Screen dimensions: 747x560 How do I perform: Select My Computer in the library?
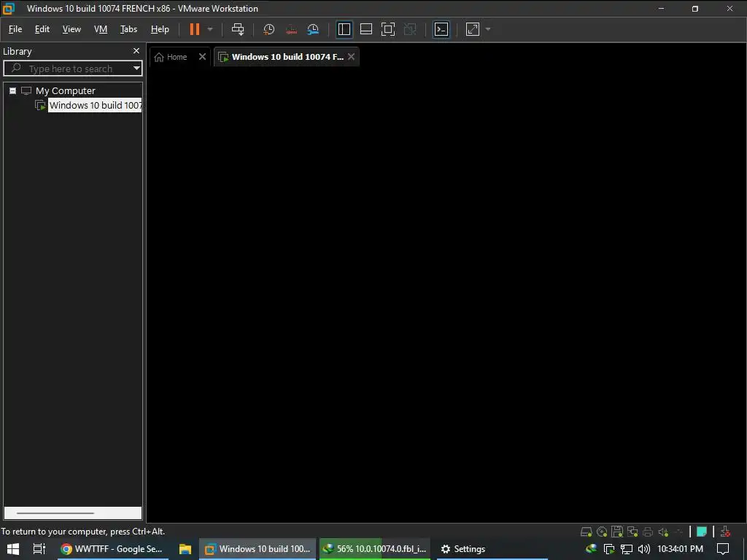pyautogui.click(x=65, y=90)
